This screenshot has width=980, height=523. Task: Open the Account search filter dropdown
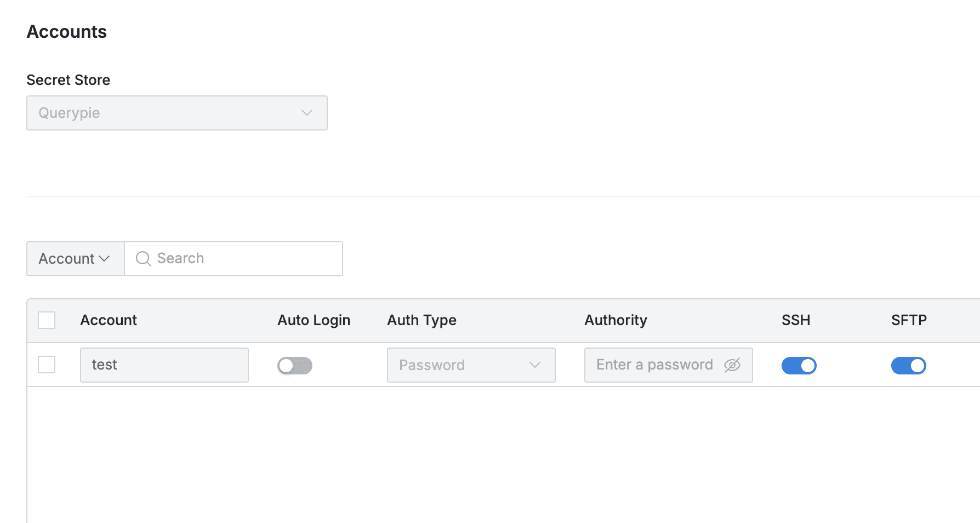coord(75,259)
